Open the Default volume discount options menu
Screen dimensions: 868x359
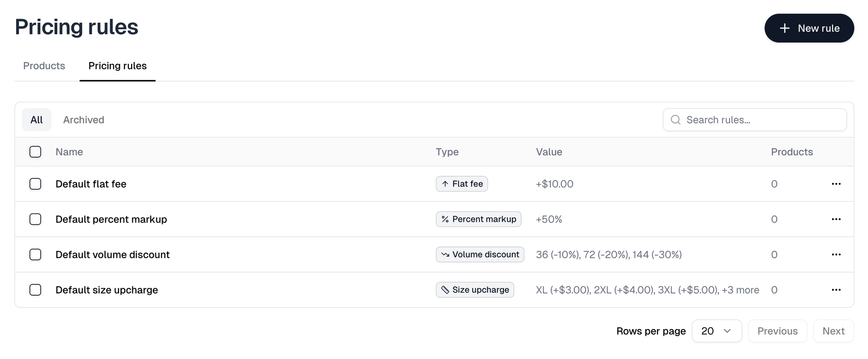tap(836, 254)
